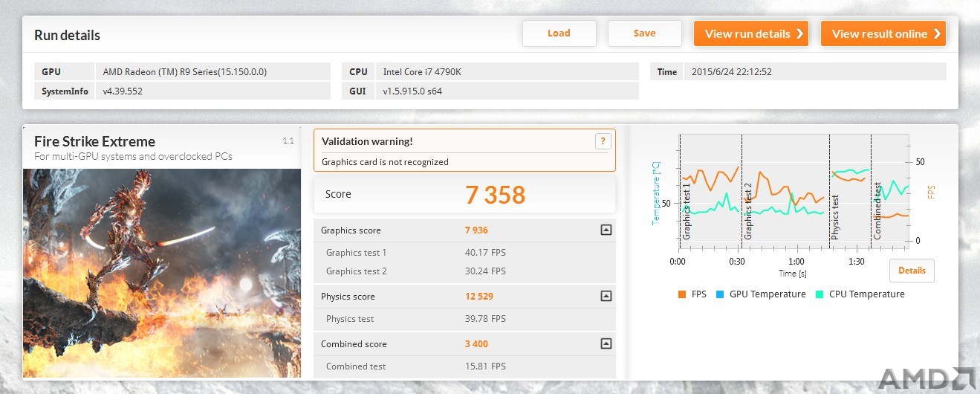Select the Physics score value 12 529
The width and height of the screenshot is (980, 394).
click(x=478, y=297)
